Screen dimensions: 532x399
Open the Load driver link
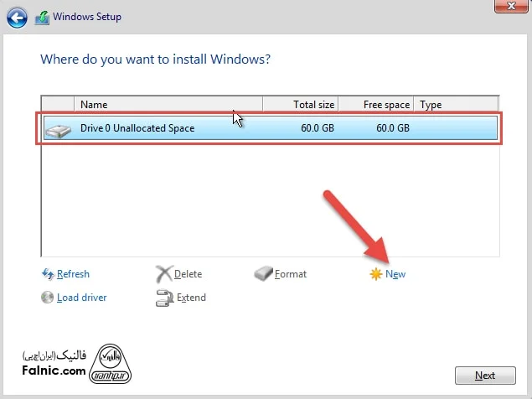pyautogui.click(x=81, y=298)
